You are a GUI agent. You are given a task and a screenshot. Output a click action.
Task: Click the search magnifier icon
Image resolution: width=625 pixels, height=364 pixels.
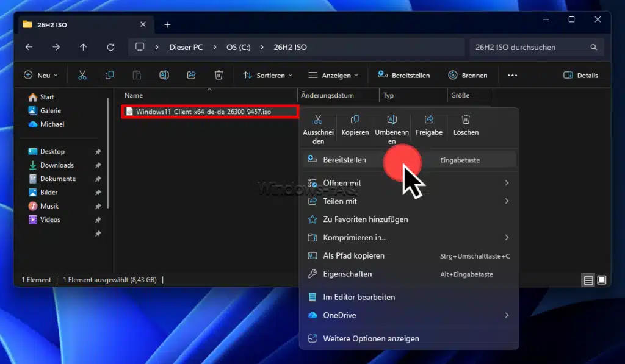point(593,47)
